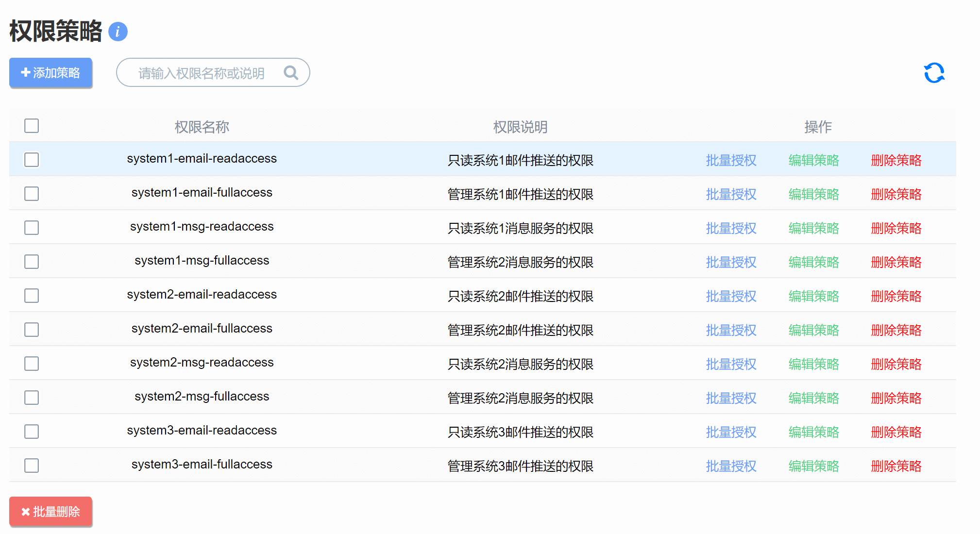Click 删除策略 for system2-msg-fullaccess
980x534 pixels.
tap(896, 398)
